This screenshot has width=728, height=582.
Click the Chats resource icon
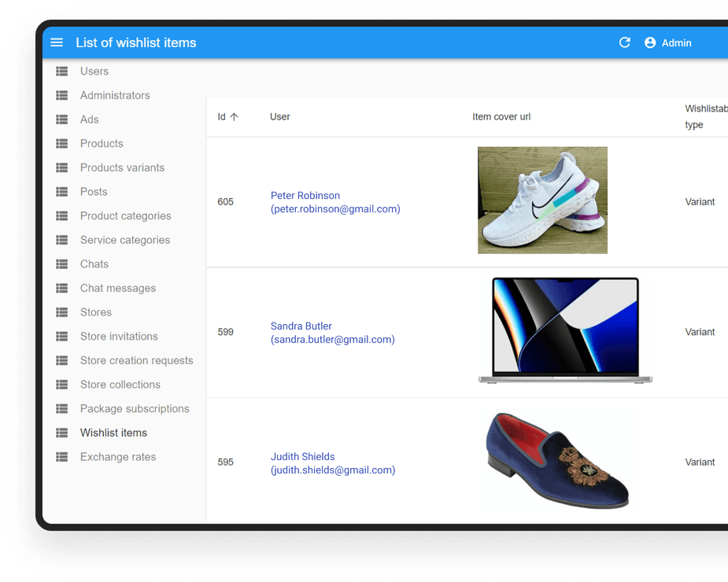click(61, 263)
